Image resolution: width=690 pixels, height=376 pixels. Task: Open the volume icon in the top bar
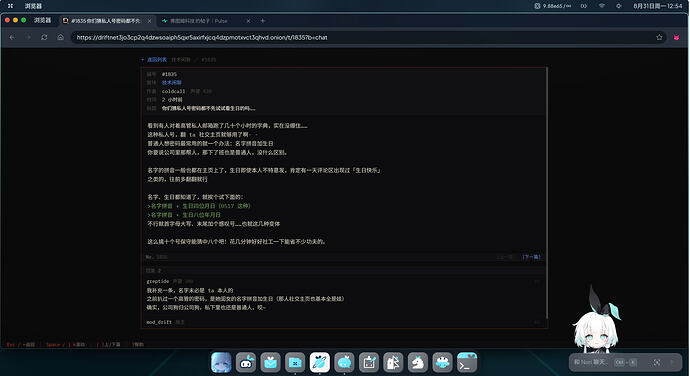click(619, 6)
